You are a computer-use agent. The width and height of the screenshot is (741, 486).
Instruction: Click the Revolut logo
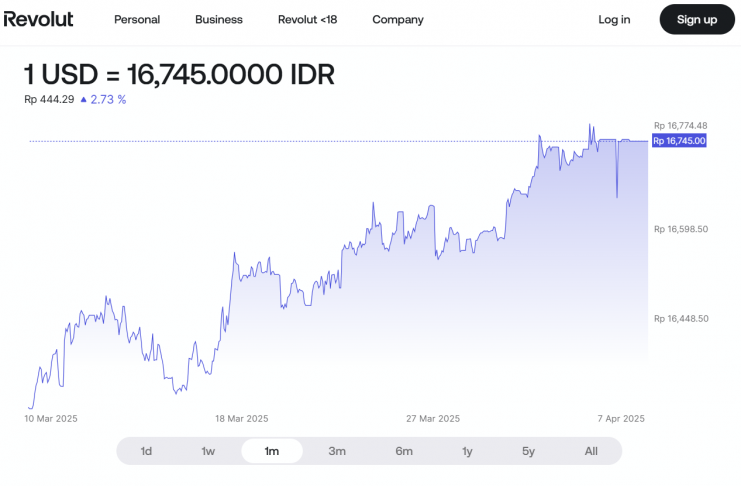(x=38, y=19)
